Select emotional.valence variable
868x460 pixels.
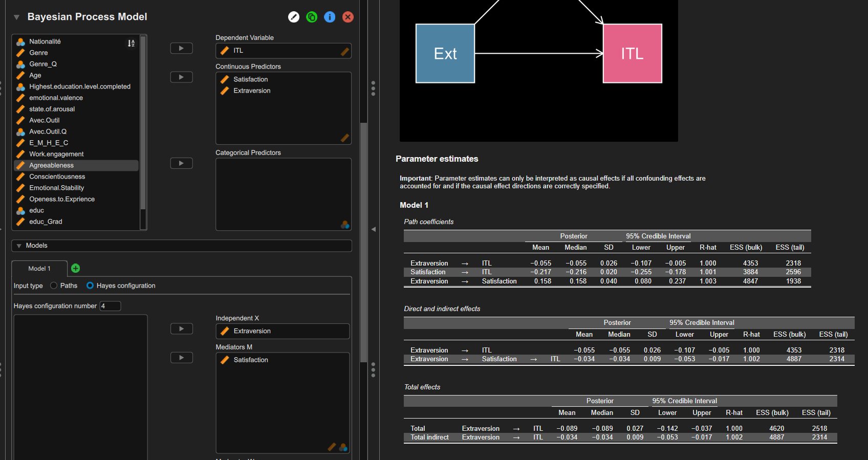click(76, 98)
